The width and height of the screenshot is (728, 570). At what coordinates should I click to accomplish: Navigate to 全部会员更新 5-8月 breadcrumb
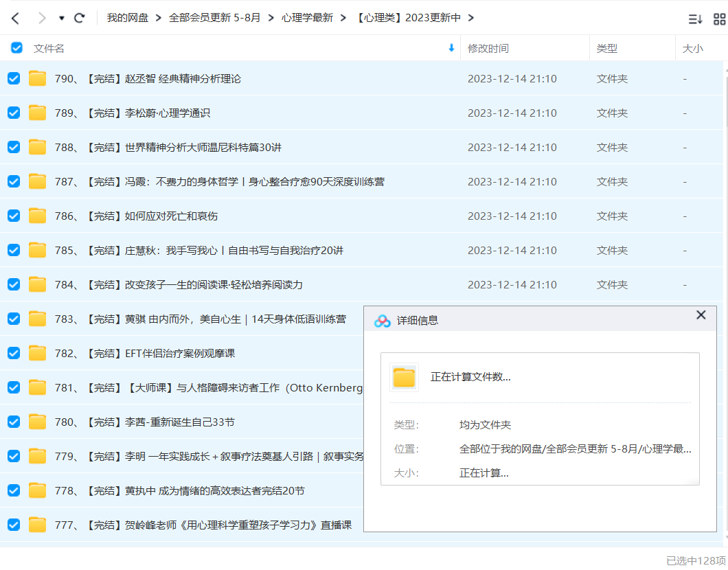(214, 18)
